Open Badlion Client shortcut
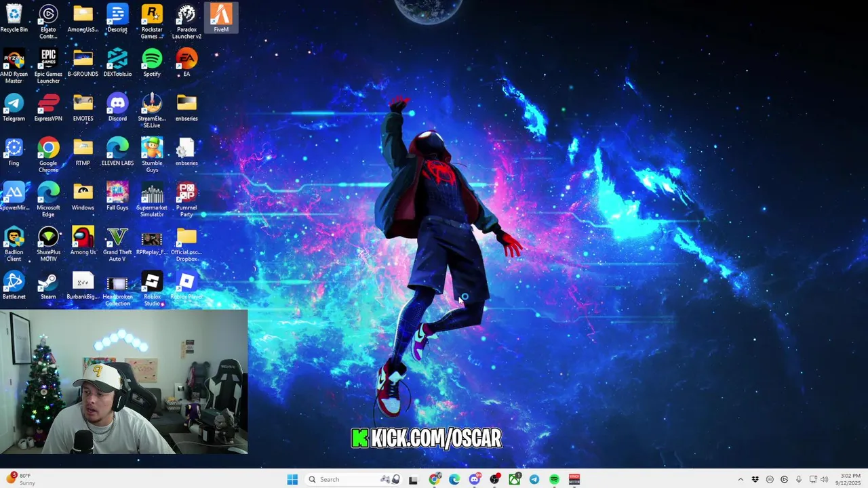Viewport: 868px width, 488px height. [14, 245]
